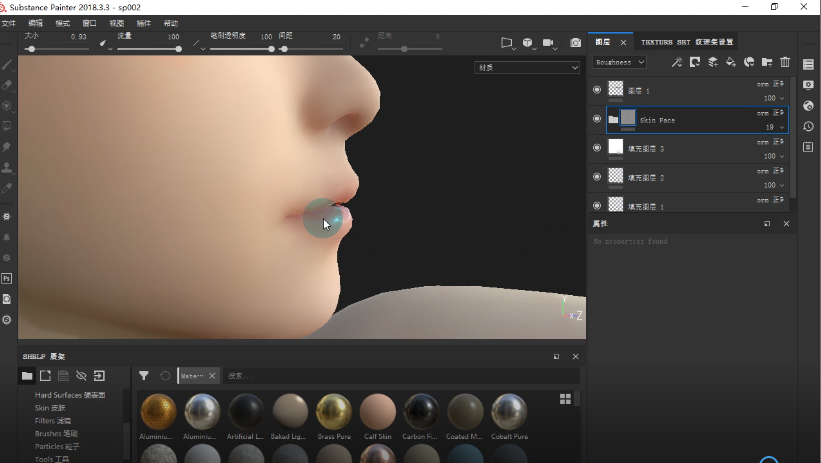Click the add effect magic wand icon

tap(677, 62)
